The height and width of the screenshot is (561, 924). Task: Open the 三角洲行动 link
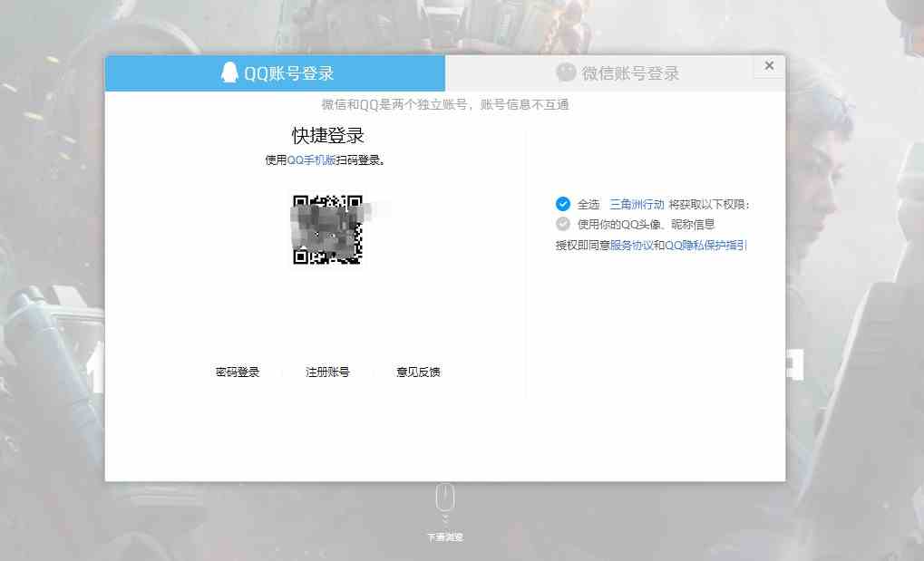click(637, 205)
